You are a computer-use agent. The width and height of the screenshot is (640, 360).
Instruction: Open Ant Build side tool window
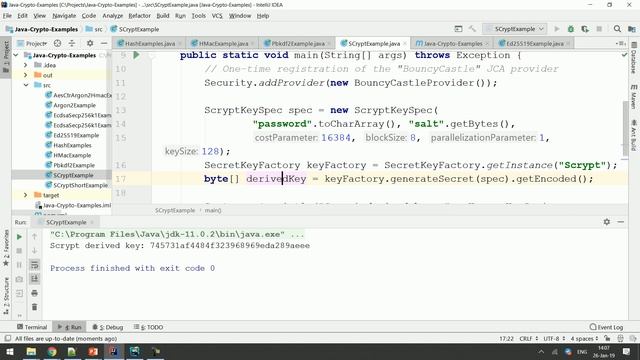coord(634,135)
